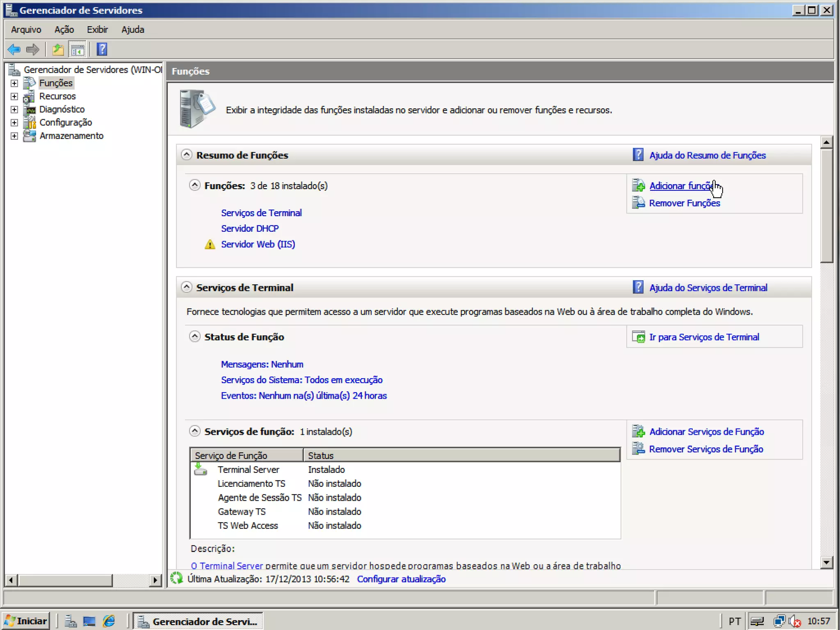Image resolution: width=840 pixels, height=630 pixels.
Task: Collapse the Status de Função section
Action: (x=195, y=337)
